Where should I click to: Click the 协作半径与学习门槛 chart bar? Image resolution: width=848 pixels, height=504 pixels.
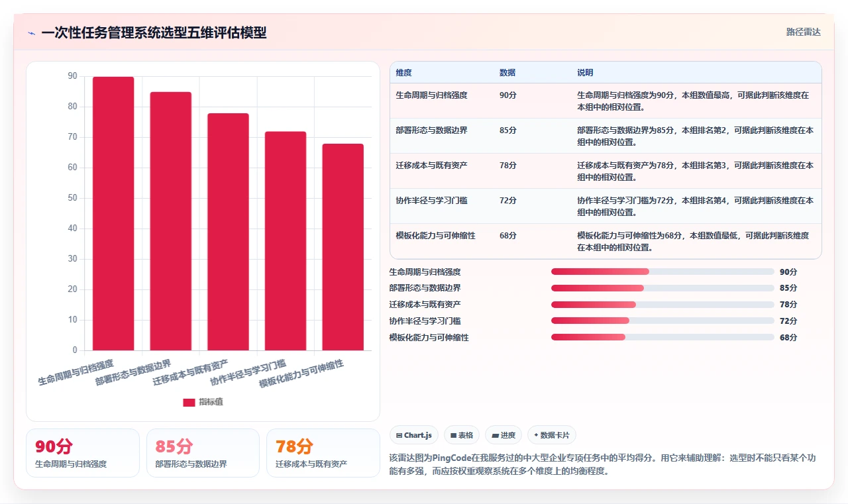286,241
